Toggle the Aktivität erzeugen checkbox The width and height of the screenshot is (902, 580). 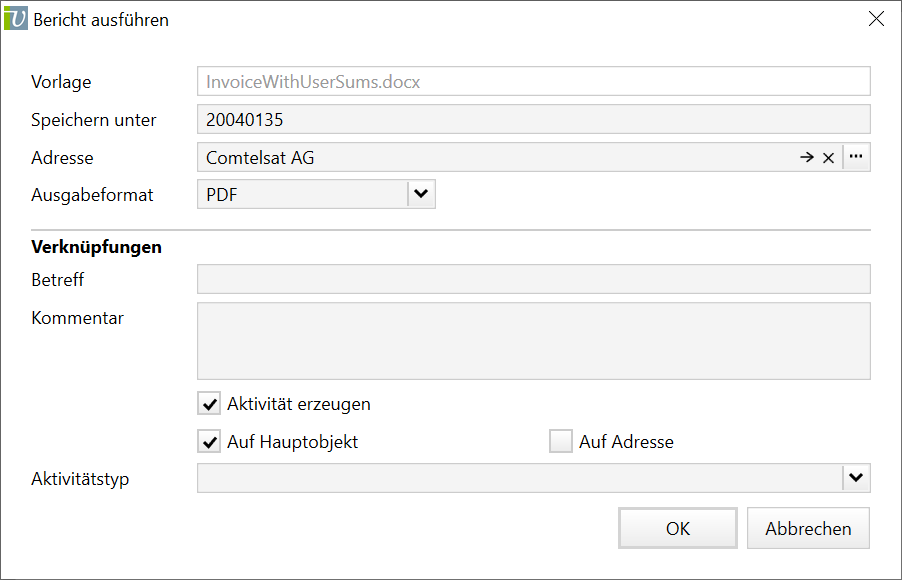(x=210, y=404)
